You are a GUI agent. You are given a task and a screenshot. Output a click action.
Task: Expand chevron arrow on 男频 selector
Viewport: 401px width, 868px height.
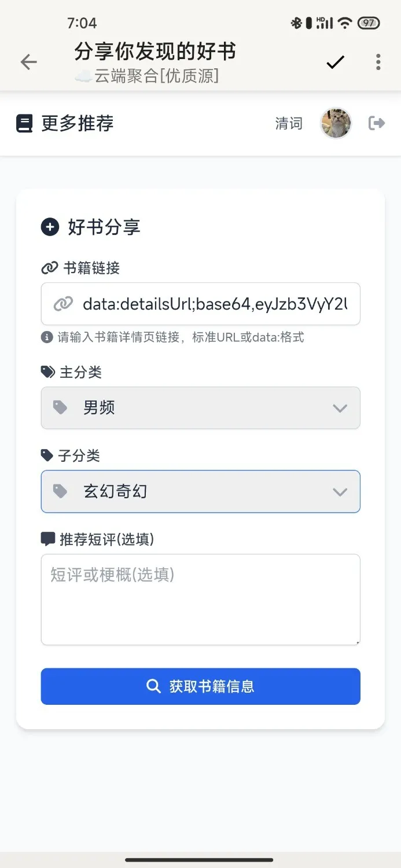coord(340,409)
